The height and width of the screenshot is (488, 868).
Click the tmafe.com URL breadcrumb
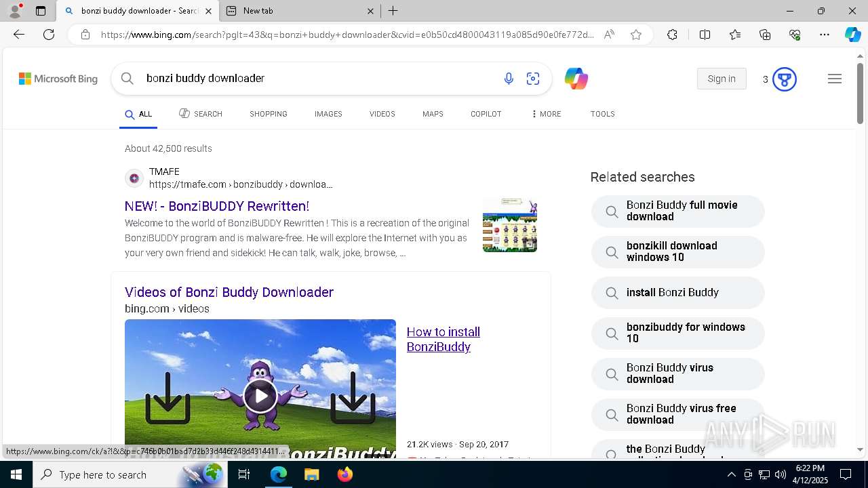point(241,184)
